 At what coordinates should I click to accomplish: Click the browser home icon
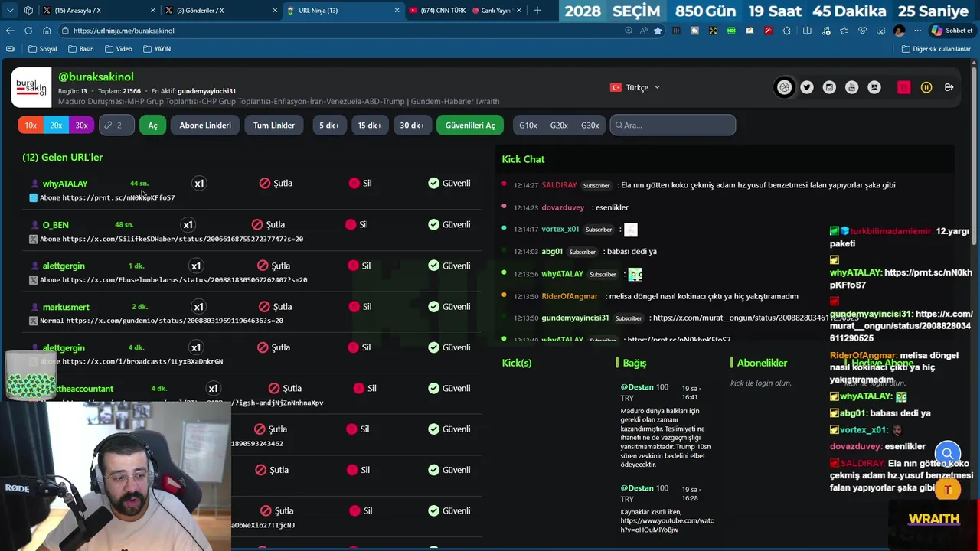[x=47, y=31]
